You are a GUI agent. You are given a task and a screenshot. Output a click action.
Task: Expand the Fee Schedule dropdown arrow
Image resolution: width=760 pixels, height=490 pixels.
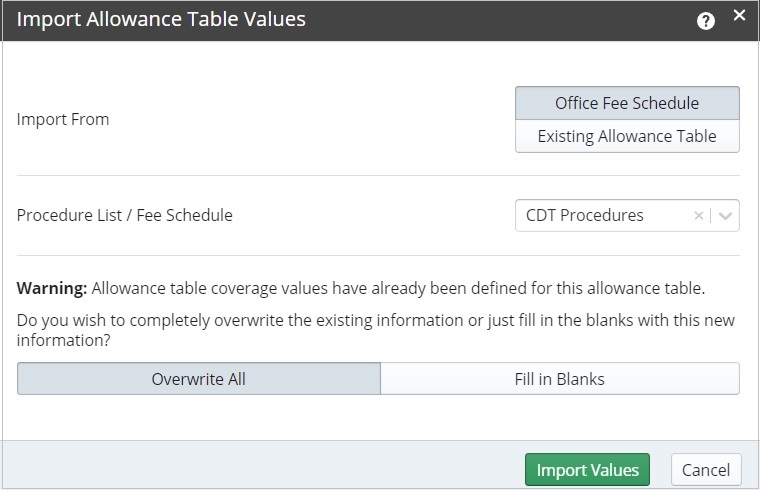pos(726,215)
